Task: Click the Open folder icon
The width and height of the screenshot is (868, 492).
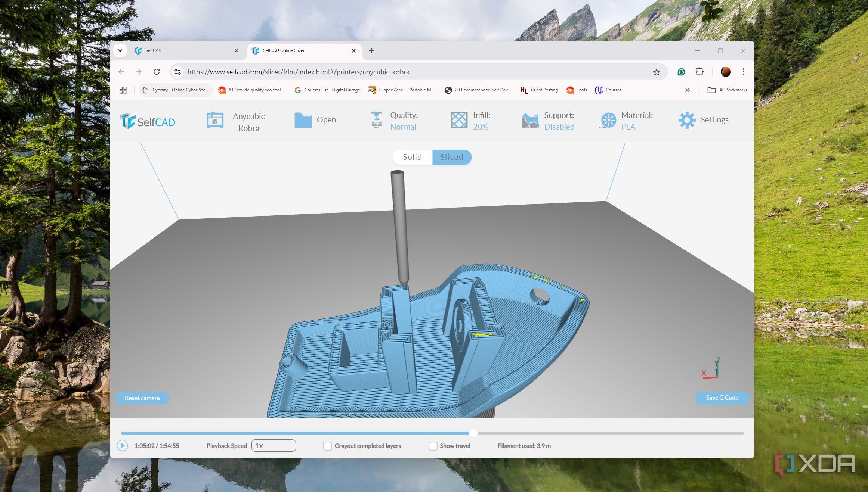Action: tap(303, 120)
